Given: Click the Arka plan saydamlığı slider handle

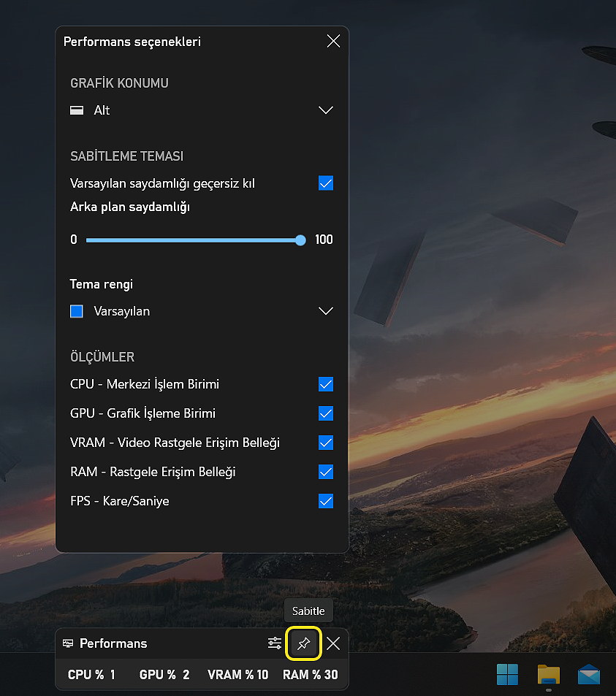Looking at the screenshot, I should click(300, 240).
